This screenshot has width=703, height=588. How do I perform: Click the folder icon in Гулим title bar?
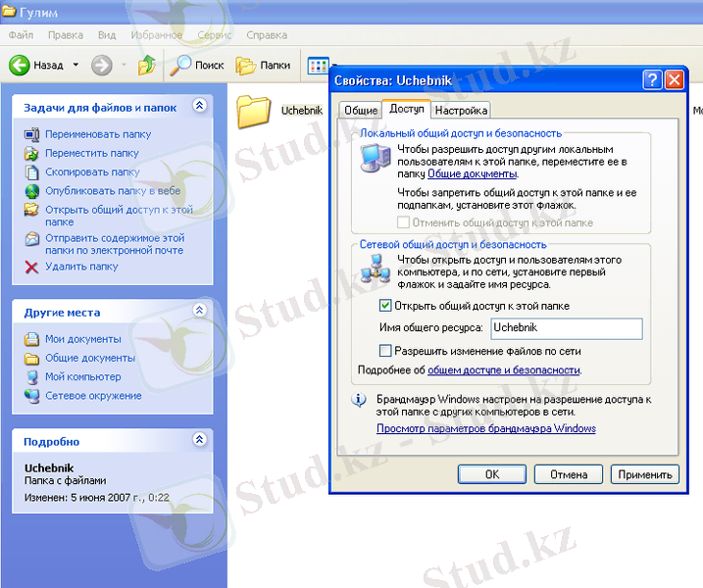click(x=9, y=11)
